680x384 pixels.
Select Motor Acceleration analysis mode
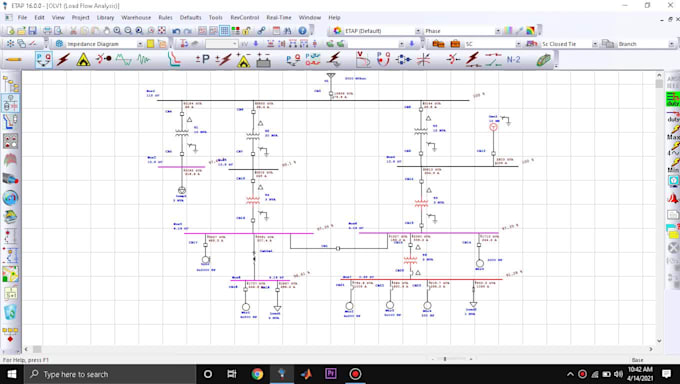pyautogui.click(x=104, y=59)
